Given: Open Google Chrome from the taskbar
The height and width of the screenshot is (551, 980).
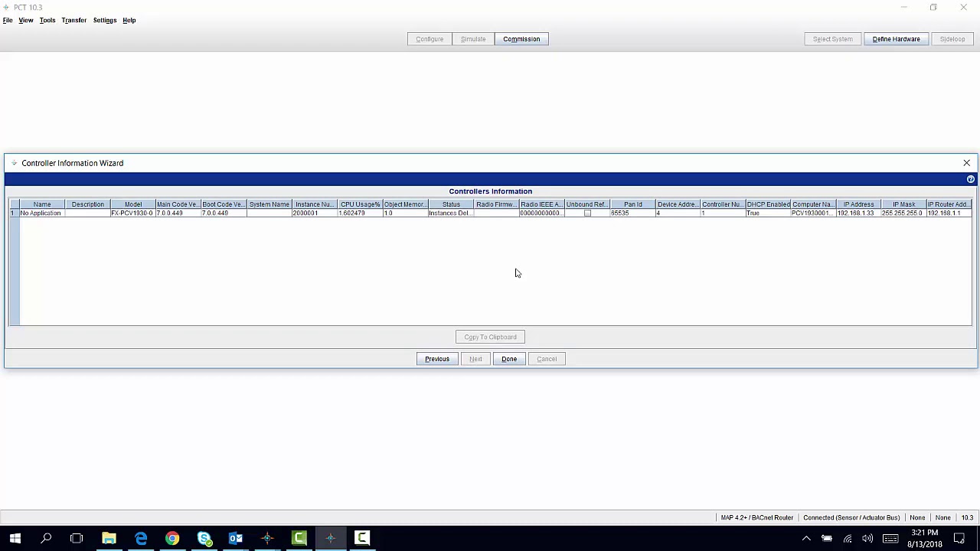Looking at the screenshot, I should point(172,538).
